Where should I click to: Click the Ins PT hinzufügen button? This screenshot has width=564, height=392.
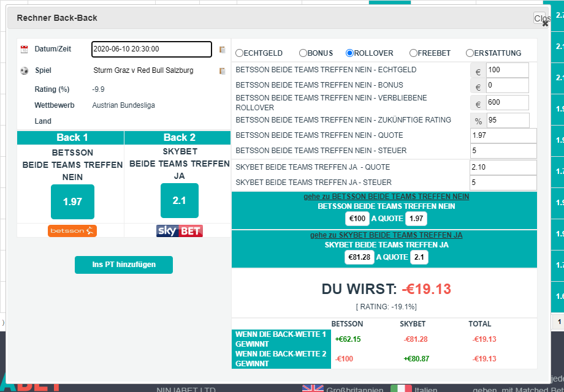124,265
